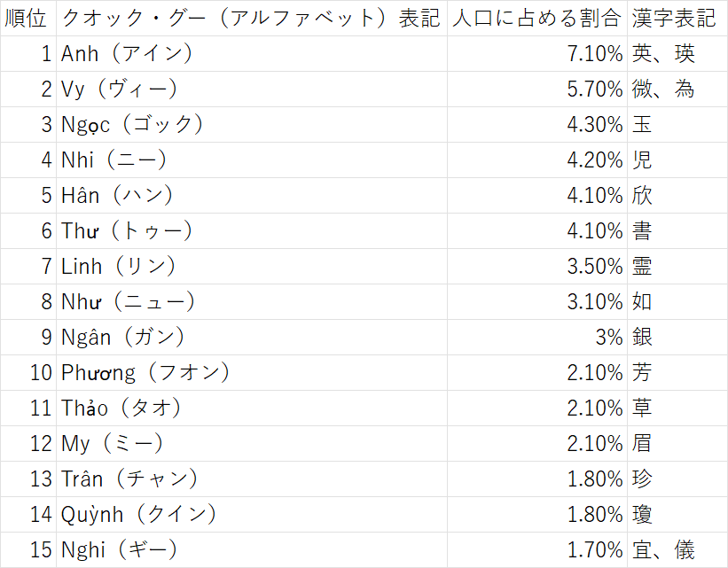Click the kanji cell 玉
The image size is (728, 568).
[677, 125]
